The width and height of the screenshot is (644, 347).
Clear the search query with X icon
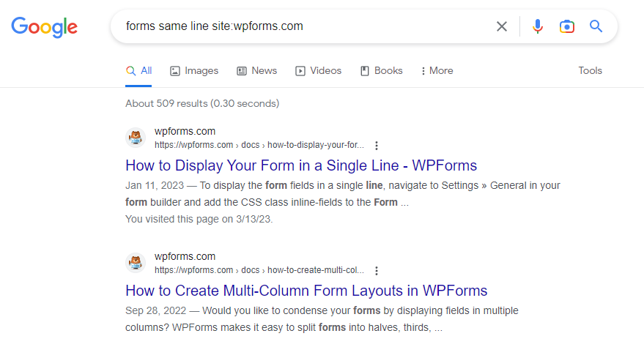pyautogui.click(x=501, y=26)
